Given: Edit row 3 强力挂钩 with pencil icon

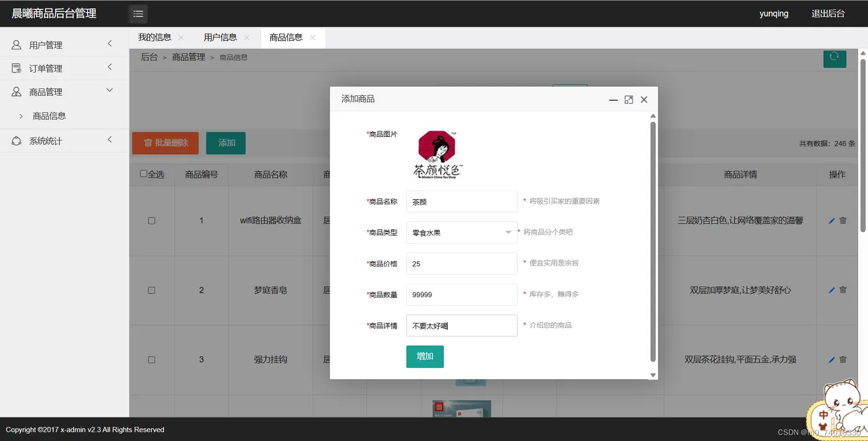Looking at the screenshot, I should 831,359.
